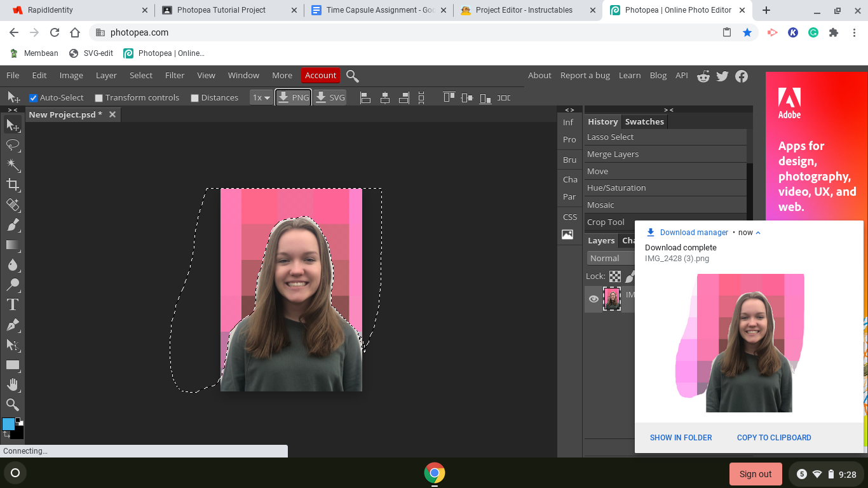This screenshot has height=488, width=868.
Task: Select the Hand tool
Action: 12,384
